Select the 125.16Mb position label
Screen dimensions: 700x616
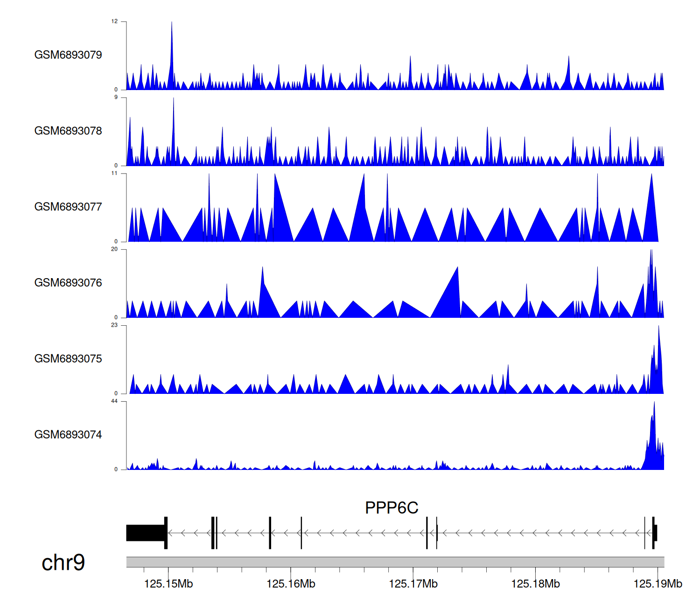click(x=291, y=584)
